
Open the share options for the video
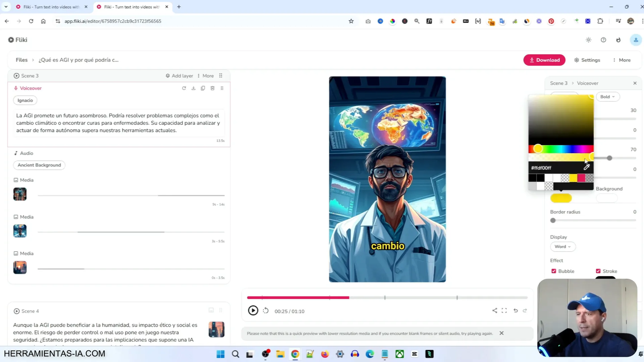[494, 310]
